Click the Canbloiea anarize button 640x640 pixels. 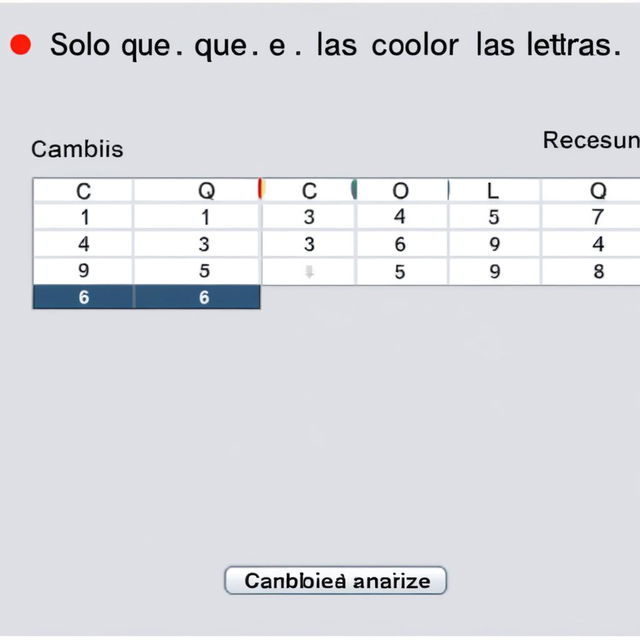(336, 580)
